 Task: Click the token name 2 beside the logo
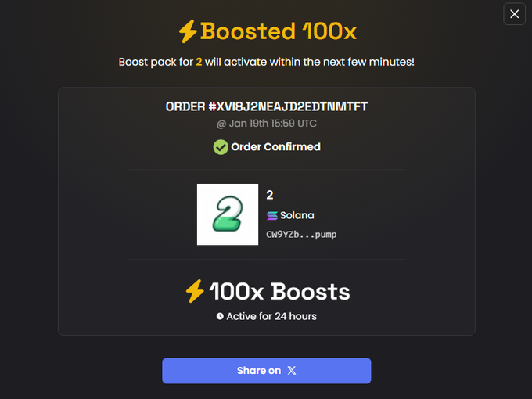(270, 195)
